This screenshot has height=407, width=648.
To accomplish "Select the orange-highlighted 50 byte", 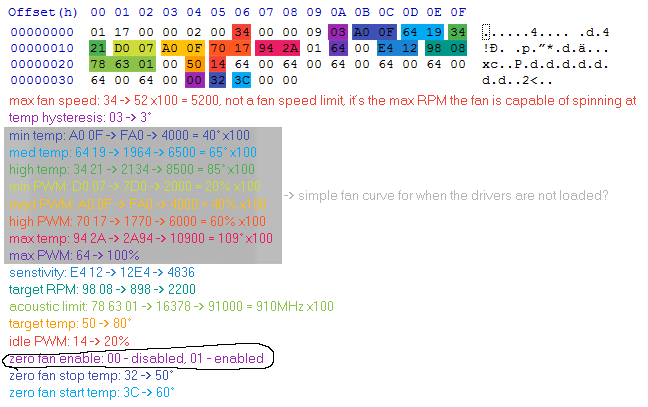I will point(194,64).
